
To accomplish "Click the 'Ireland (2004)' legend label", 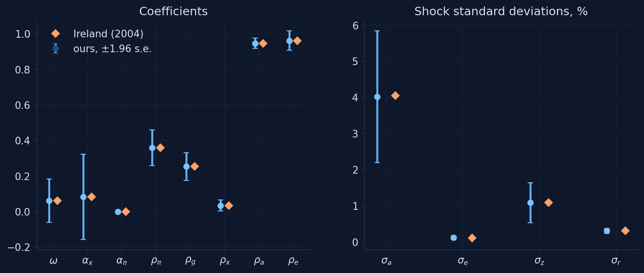I will pos(108,34).
